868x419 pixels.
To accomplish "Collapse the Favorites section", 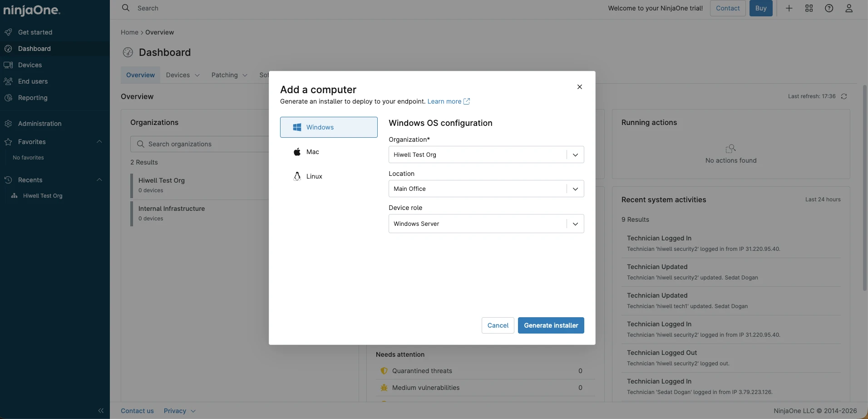I will tap(99, 142).
